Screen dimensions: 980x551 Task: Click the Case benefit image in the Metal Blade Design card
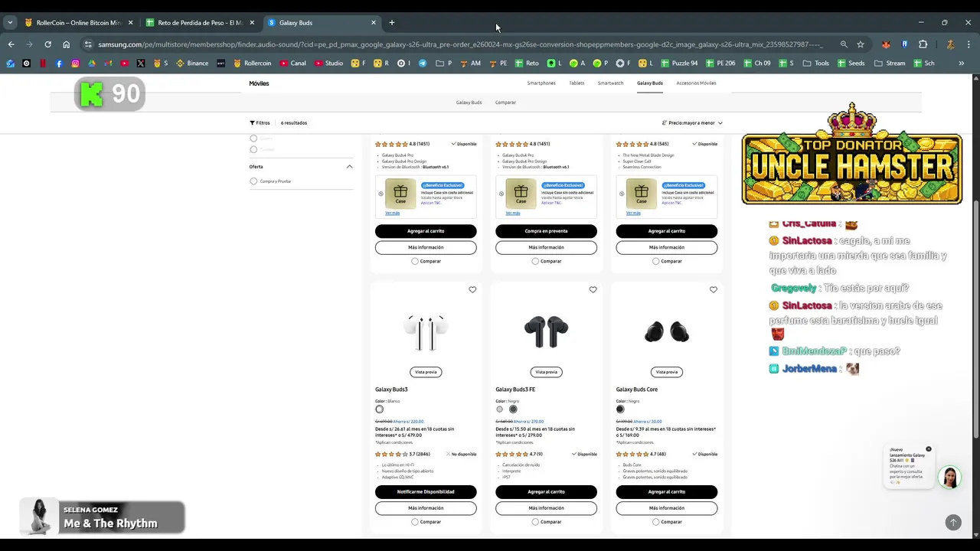point(642,193)
